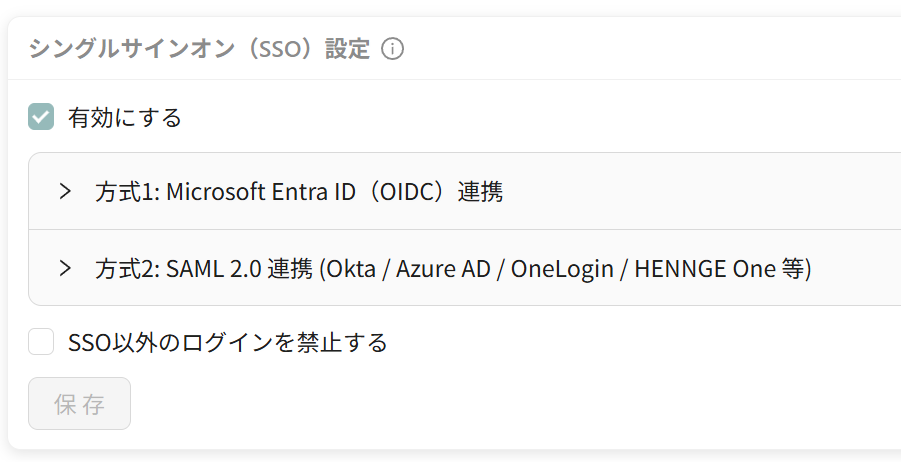Click the 保存 button
Image resolution: width=901 pixels, height=462 pixels.
pyautogui.click(x=79, y=403)
